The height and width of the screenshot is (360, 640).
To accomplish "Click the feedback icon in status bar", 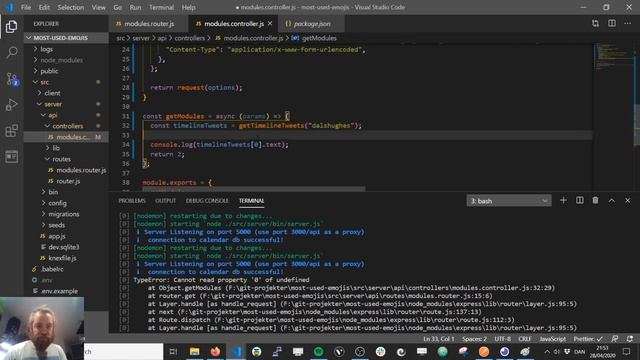I will [x=615, y=339].
